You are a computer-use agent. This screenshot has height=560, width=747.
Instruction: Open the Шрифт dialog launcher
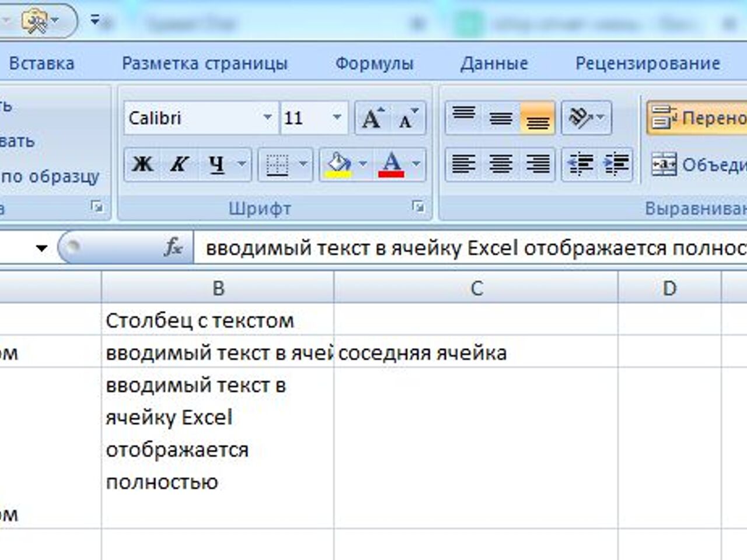417,206
